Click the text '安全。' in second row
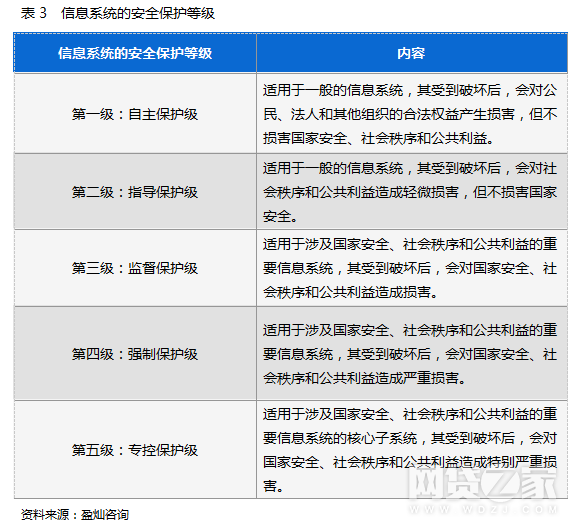The width and height of the screenshot is (580, 524). click(x=280, y=216)
